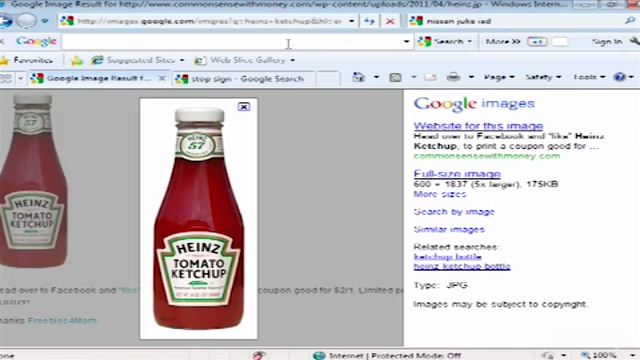
Task: Click the browser Back arrow button
Action: coord(5,21)
